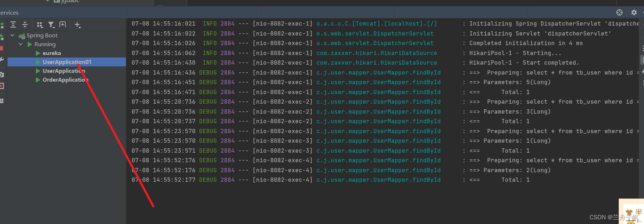Image resolution: width=644 pixels, height=224 pixels.
Task: Select the Spring Boot node
Action: tap(42, 35)
